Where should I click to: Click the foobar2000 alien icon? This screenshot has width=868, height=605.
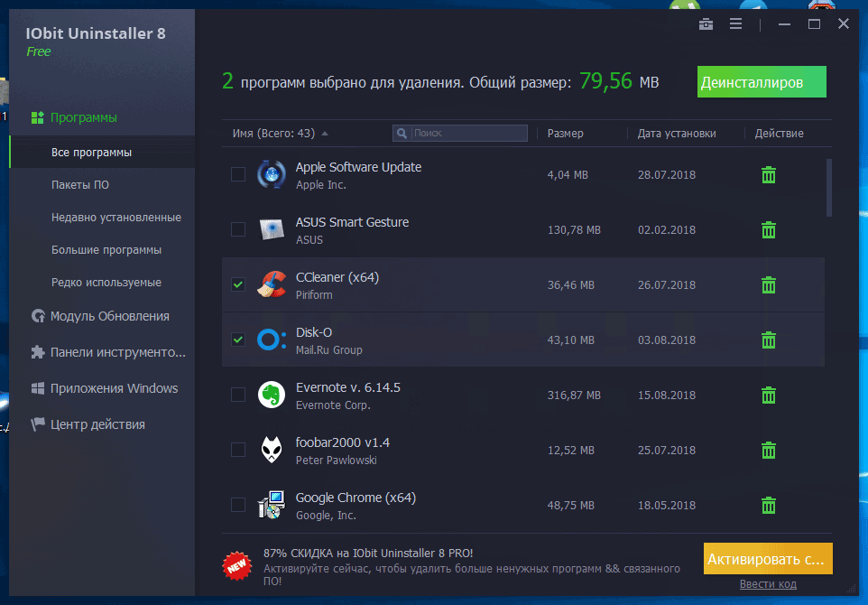[272, 450]
